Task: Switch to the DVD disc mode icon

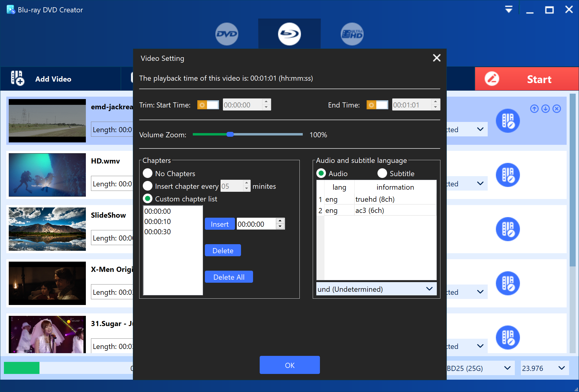Action: pos(227,34)
